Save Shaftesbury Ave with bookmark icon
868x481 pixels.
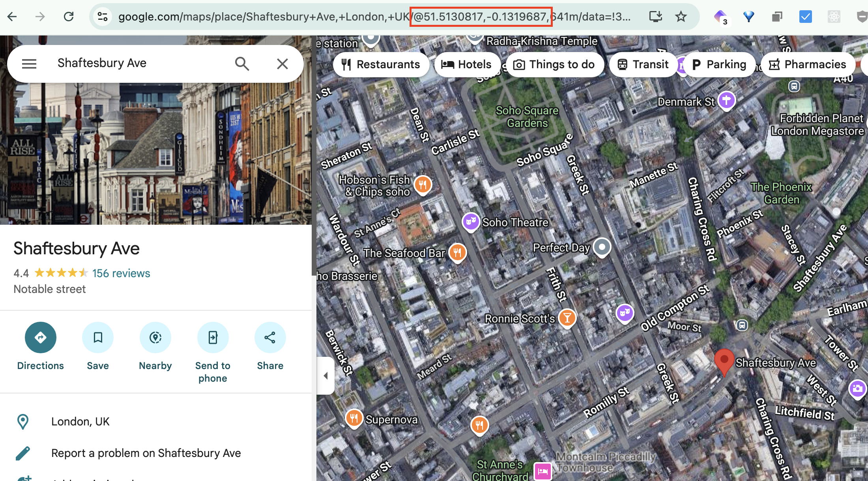[x=98, y=337]
